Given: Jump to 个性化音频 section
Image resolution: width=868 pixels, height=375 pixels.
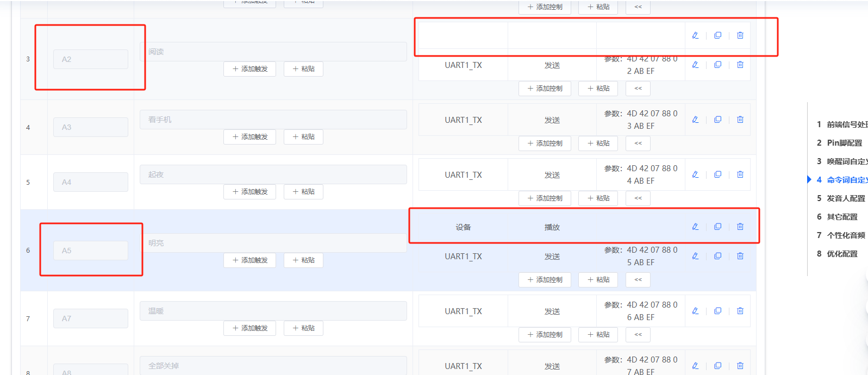Looking at the screenshot, I should [x=846, y=235].
